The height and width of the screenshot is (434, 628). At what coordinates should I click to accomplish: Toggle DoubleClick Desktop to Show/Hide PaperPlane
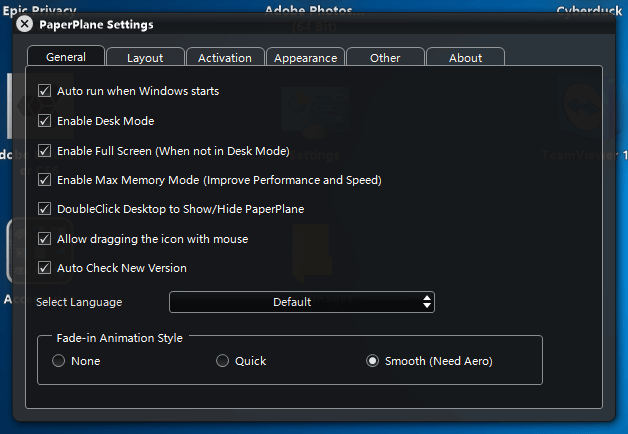coord(44,209)
